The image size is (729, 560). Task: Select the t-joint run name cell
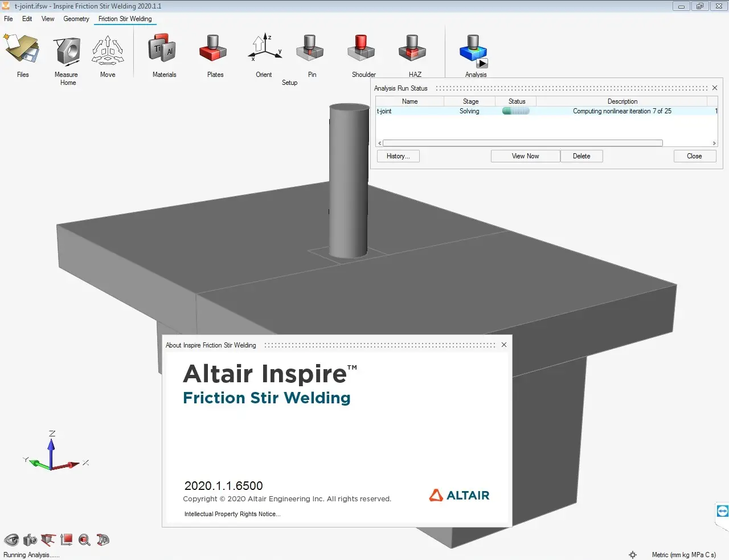409,111
